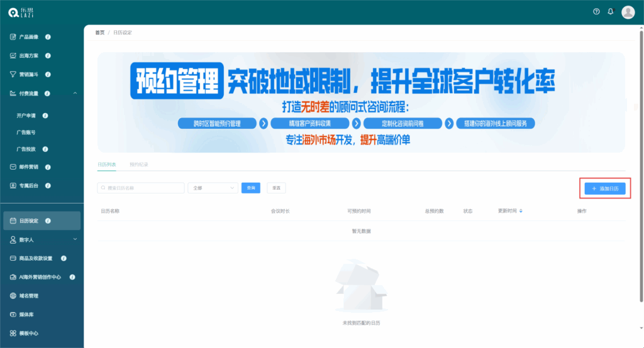The image size is (644, 348).
Task: Click the 查询 search button
Action: point(250,188)
